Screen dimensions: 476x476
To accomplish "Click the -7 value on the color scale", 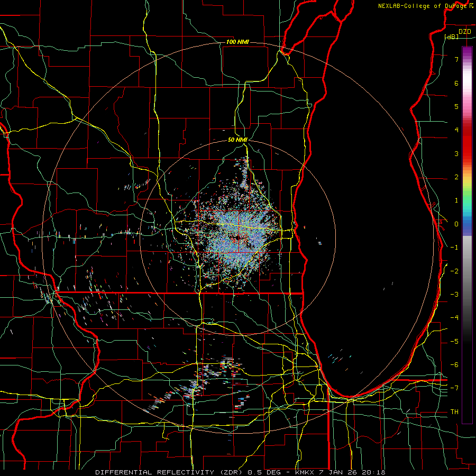I will pyautogui.click(x=454, y=388).
